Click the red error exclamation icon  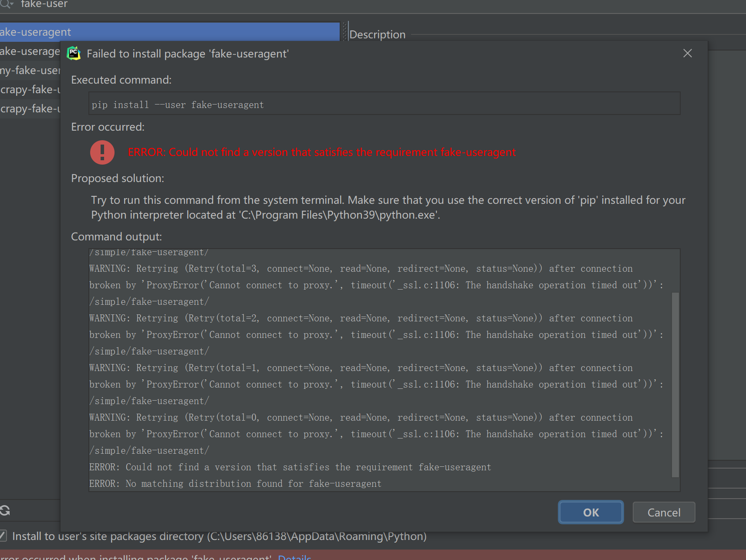(x=102, y=152)
